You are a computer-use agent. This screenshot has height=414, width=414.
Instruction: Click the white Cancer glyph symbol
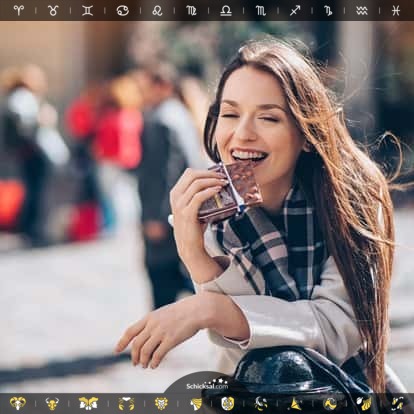click(x=123, y=10)
